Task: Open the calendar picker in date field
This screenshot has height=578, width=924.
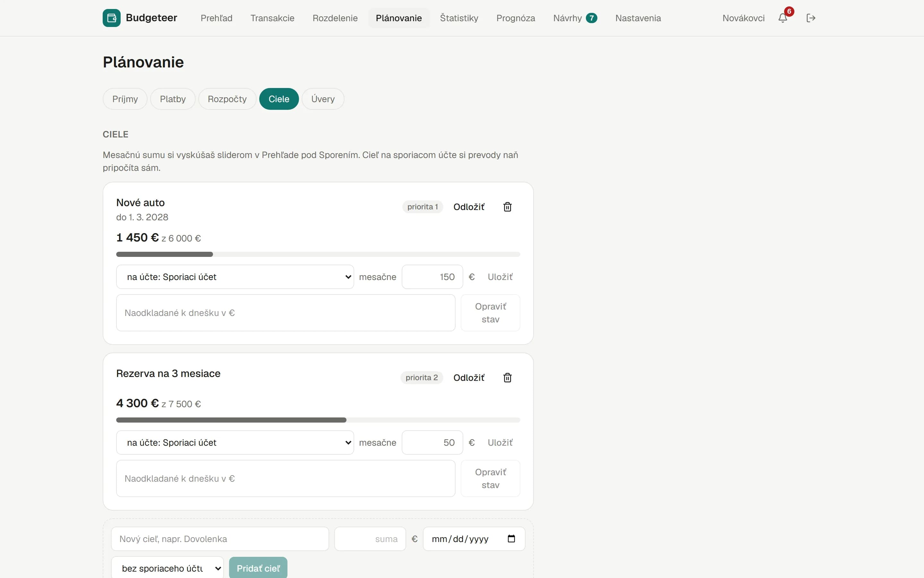Action: [x=511, y=539]
